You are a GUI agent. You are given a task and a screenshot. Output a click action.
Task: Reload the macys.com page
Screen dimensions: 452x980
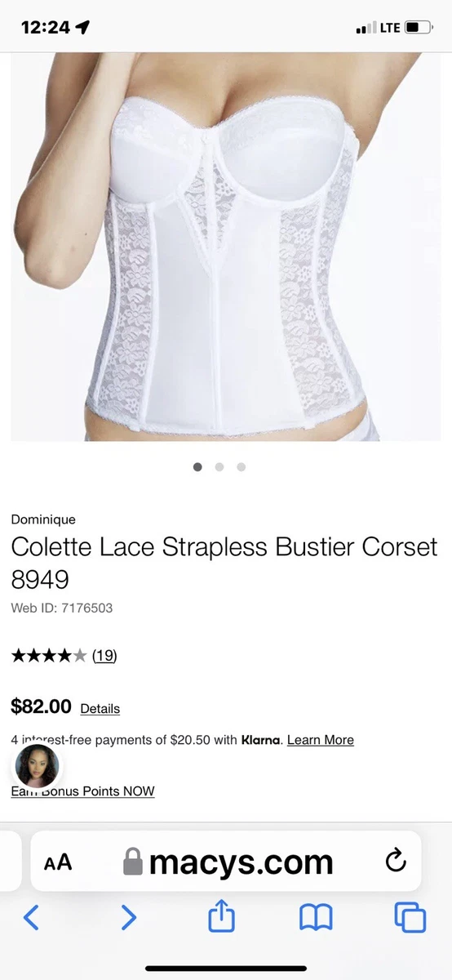click(395, 861)
